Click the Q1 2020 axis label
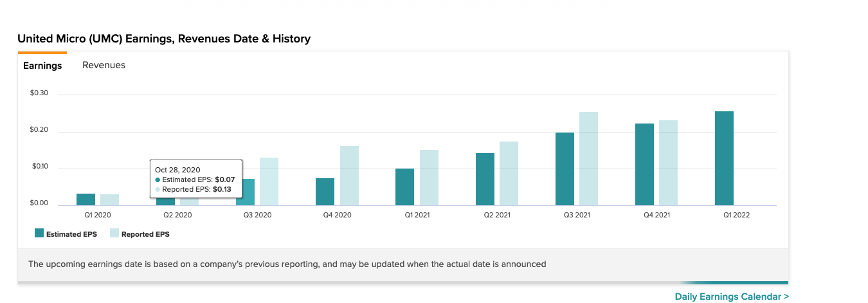This screenshot has height=303, width=868. (98, 216)
